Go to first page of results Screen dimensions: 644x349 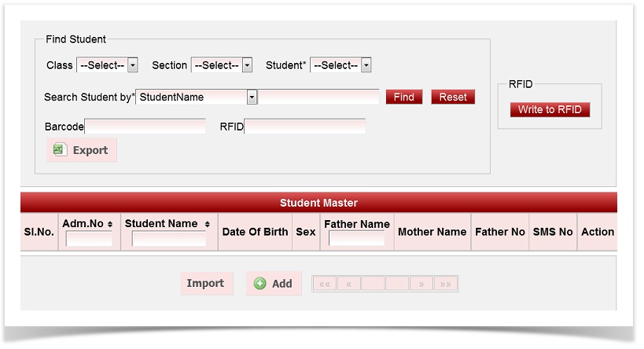[325, 284]
